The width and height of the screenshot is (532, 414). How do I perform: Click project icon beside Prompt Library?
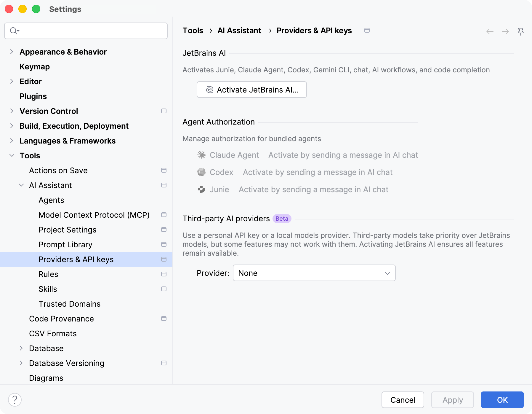click(x=164, y=244)
